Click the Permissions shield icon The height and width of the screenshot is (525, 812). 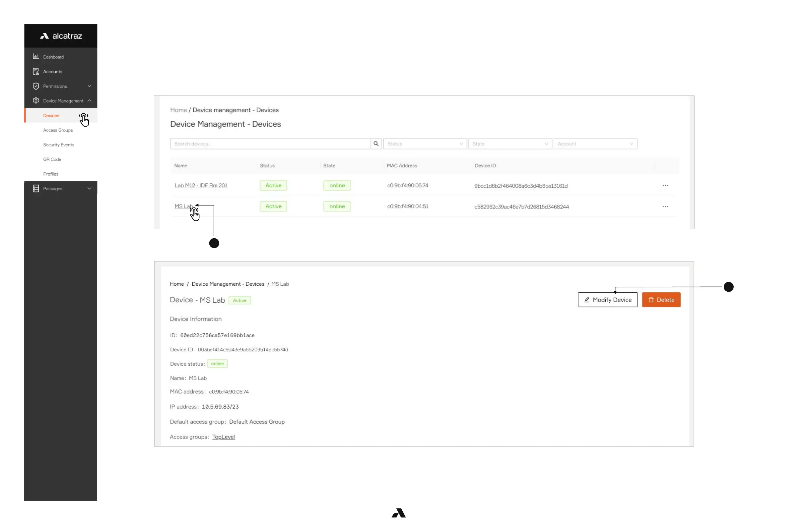[x=36, y=86]
